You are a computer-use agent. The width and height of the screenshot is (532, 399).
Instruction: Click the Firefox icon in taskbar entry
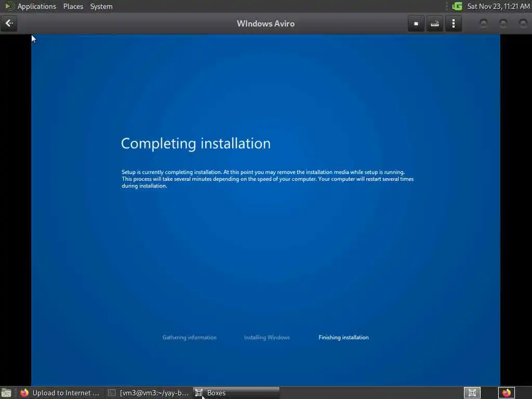click(x=24, y=393)
